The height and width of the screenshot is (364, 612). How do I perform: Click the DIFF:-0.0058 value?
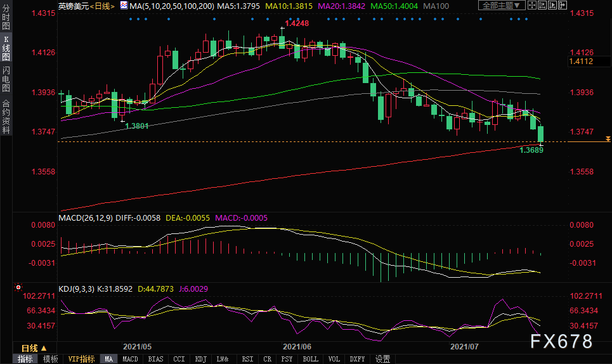tap(138, 218)
